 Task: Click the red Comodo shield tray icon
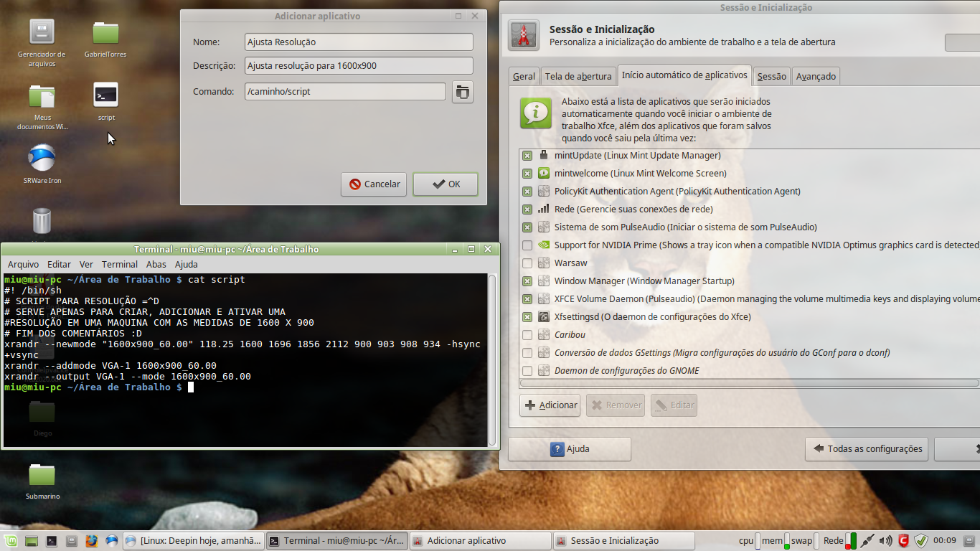tap(904, 541)
